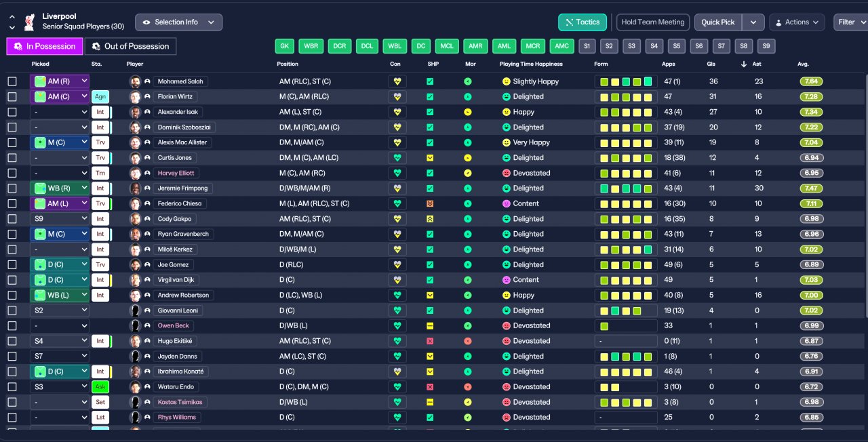868x442 pixels.
Task: Open Mohamed Salah's AM (R) picked dropdown
Action: (60, 81)
